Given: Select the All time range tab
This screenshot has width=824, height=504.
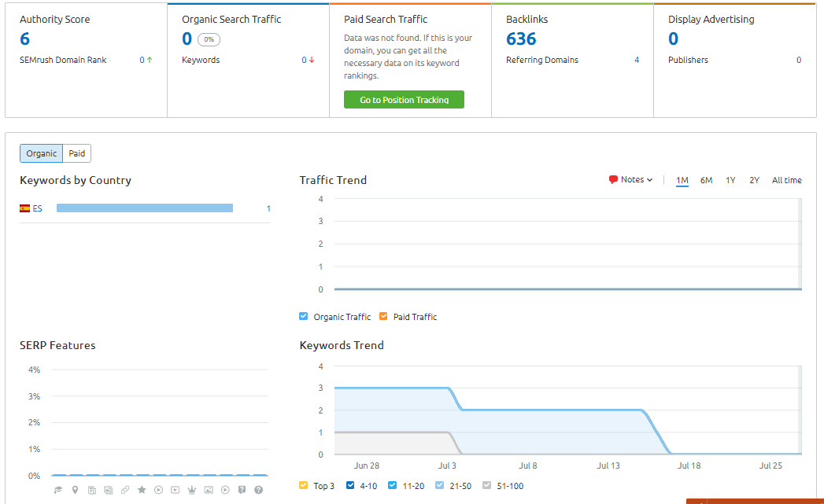Looking at the screenshot, I should tap(786, 180).
